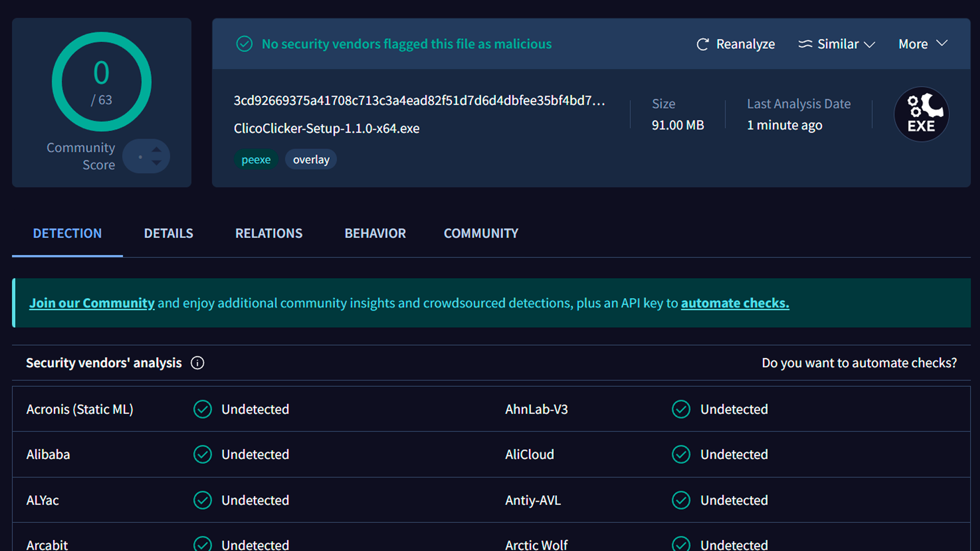Screen dimensions: 980x551
Task: Click the Similar waves icon
Action: tap(805, 44)
